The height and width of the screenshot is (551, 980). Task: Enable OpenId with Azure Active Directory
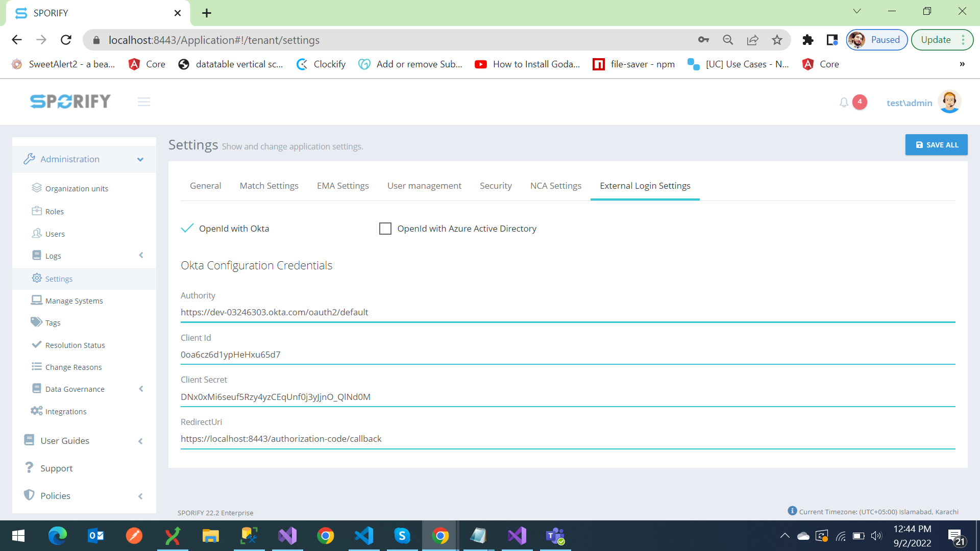click(x=385, y=229)
